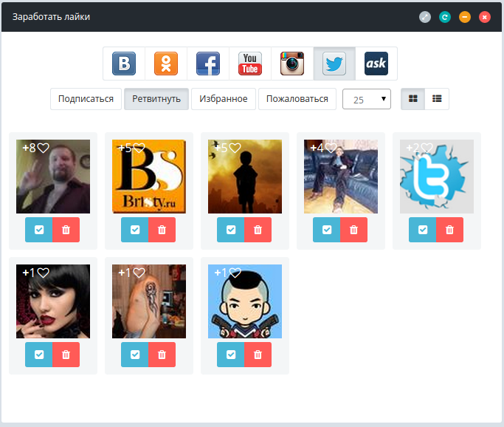Confirm the Bristy.ru card task

tap(135, 230)
